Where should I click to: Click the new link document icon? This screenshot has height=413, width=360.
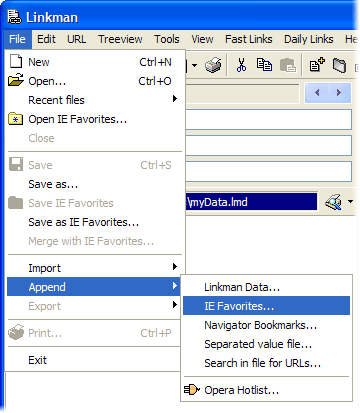[317, 65]
